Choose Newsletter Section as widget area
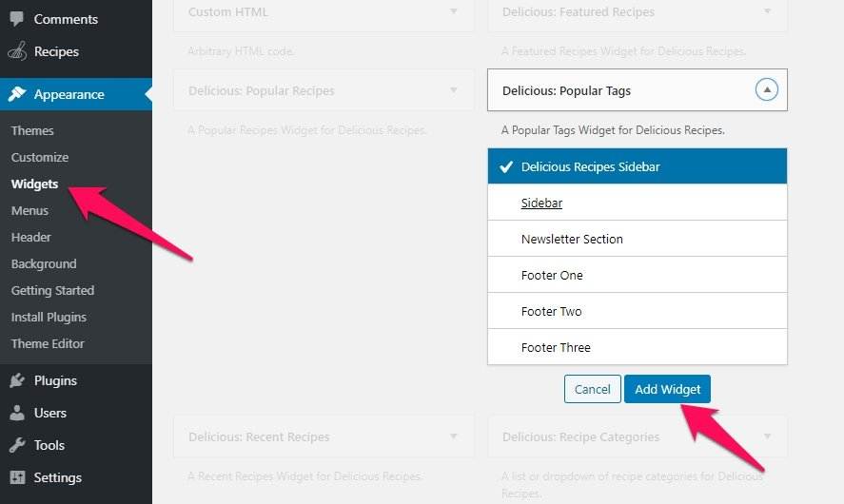The height and width of the screenshot is (504, 844). coord(638,239)
